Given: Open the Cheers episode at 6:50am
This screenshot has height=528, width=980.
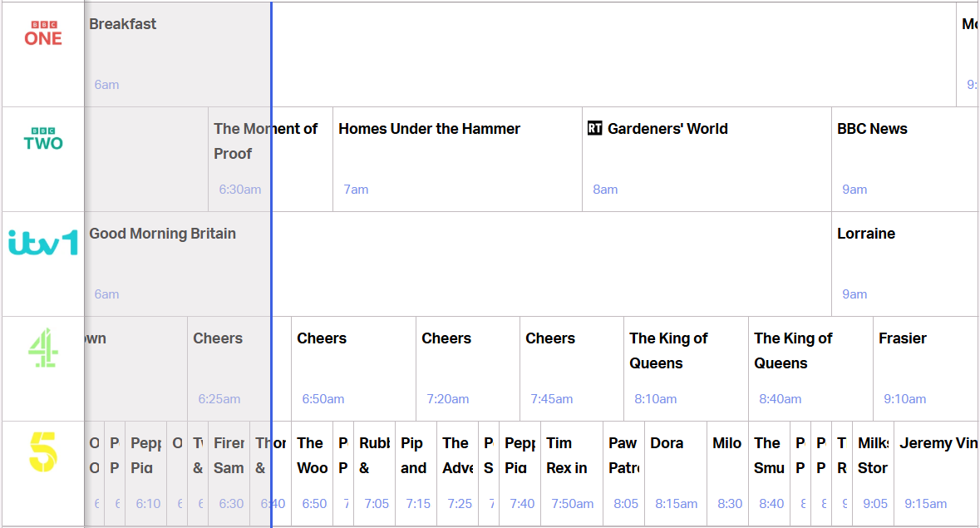Looking at the screenshot, I should click(354, 368).
